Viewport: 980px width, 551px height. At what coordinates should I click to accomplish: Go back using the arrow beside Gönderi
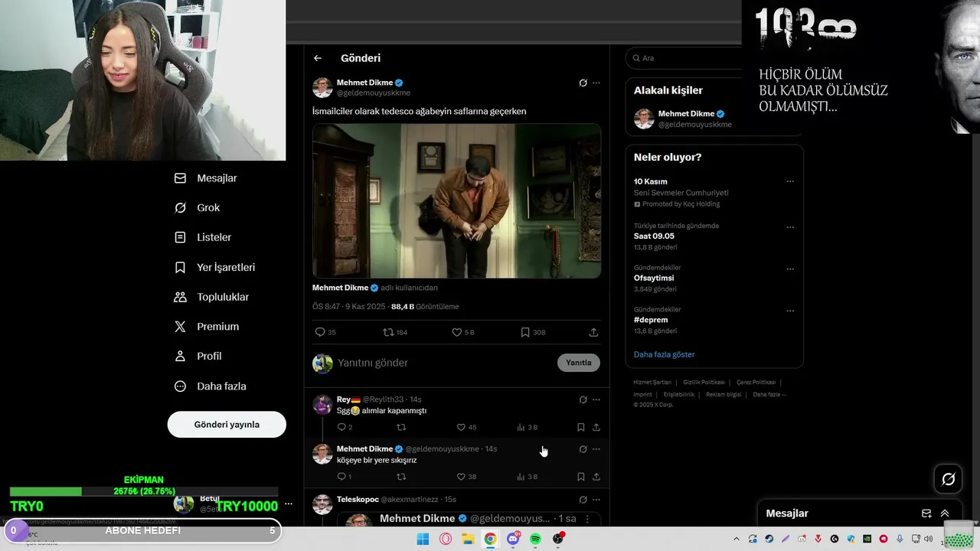click(318, 58)
